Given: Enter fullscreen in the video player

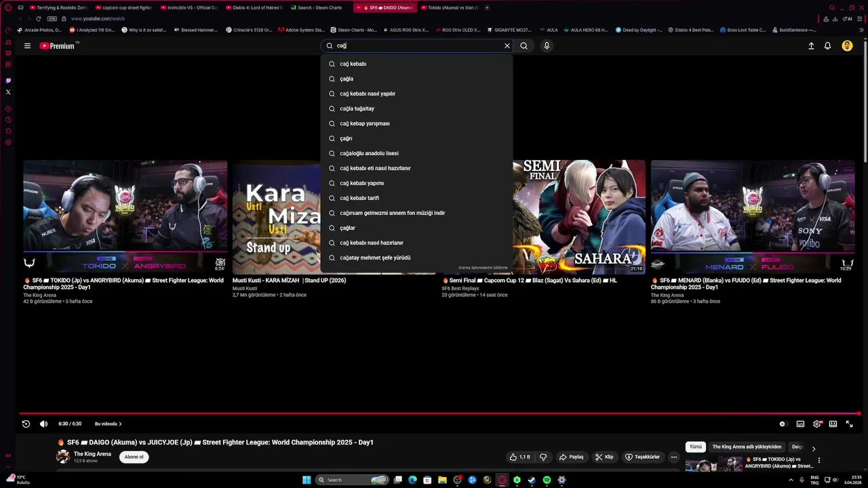Looking at the screenshot, I should point(849,424).
